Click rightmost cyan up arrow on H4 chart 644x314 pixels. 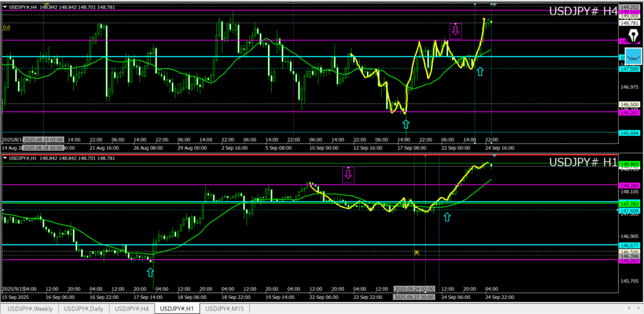pyautogui.click(x=480, y=72)
